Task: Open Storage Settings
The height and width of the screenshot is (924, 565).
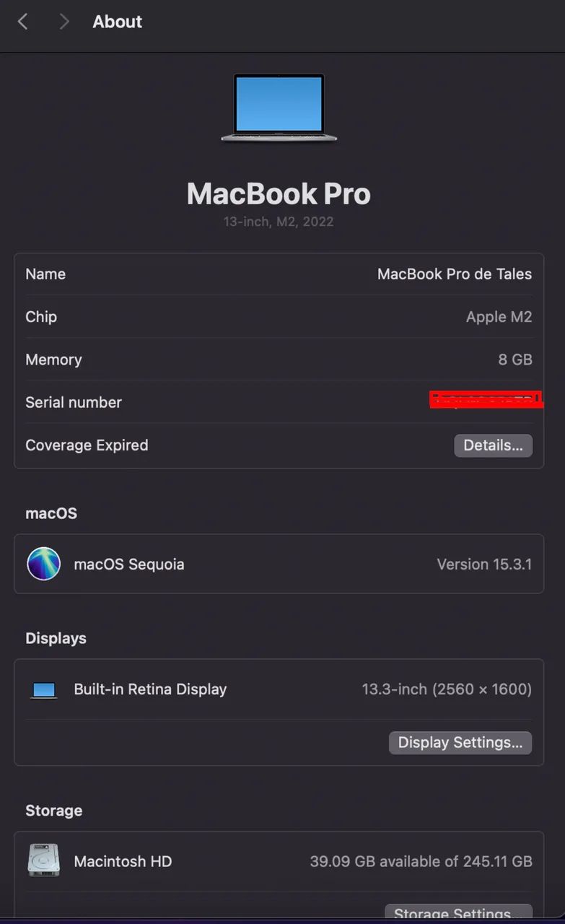Action: (458, 912)
